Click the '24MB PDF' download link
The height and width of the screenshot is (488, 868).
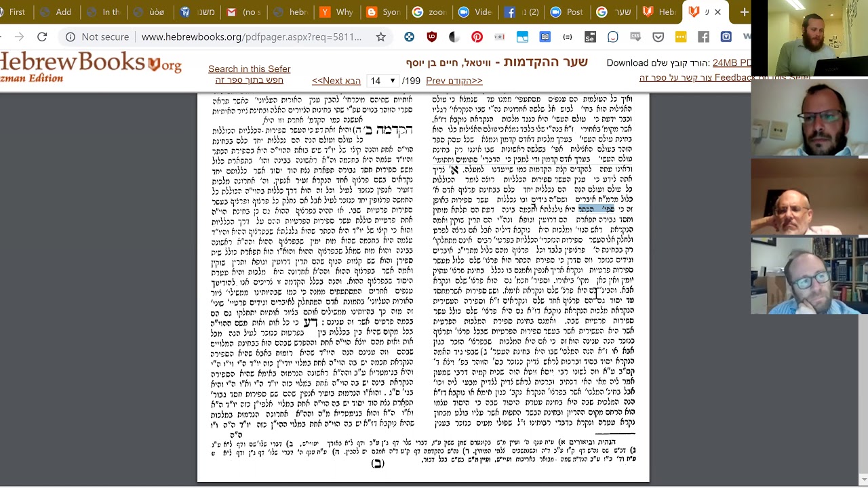tap(732, 63)
